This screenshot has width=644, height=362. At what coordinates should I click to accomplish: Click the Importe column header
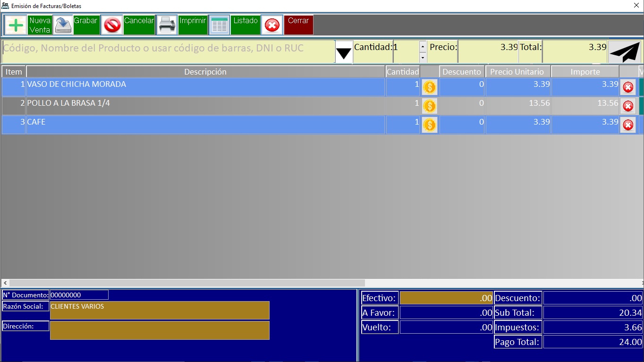(x=585, y=72)
